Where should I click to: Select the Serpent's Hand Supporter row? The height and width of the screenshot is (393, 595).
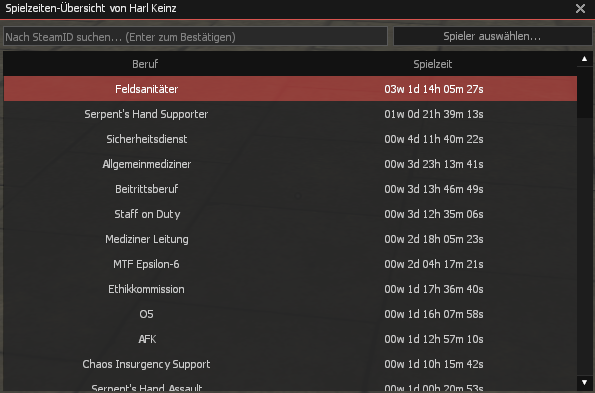pyautogui.click(x=290, y=114)
